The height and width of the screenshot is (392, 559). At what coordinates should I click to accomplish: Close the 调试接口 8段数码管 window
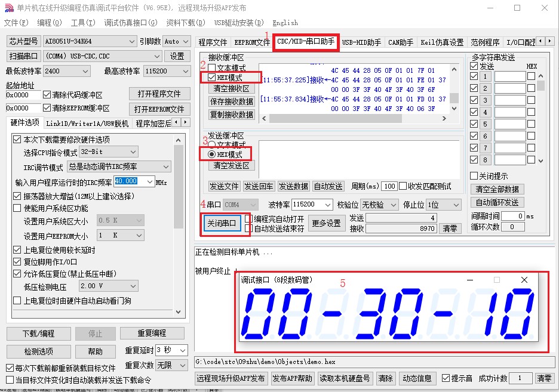tap(524, 280)
